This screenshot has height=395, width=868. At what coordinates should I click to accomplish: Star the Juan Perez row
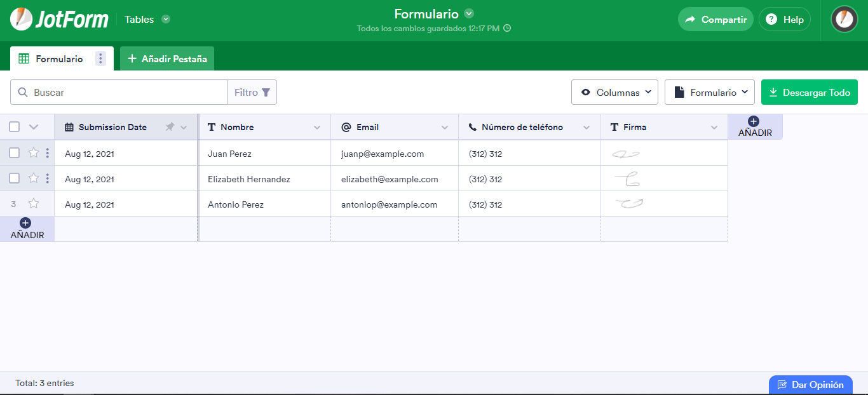tap(34, 153)
